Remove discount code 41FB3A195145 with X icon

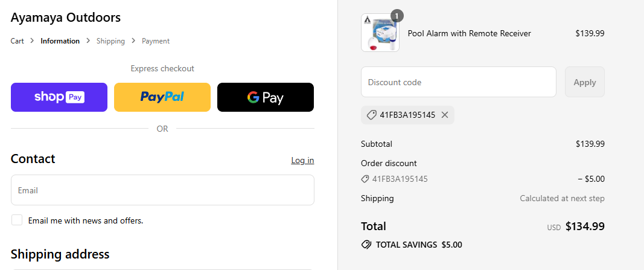444,115
